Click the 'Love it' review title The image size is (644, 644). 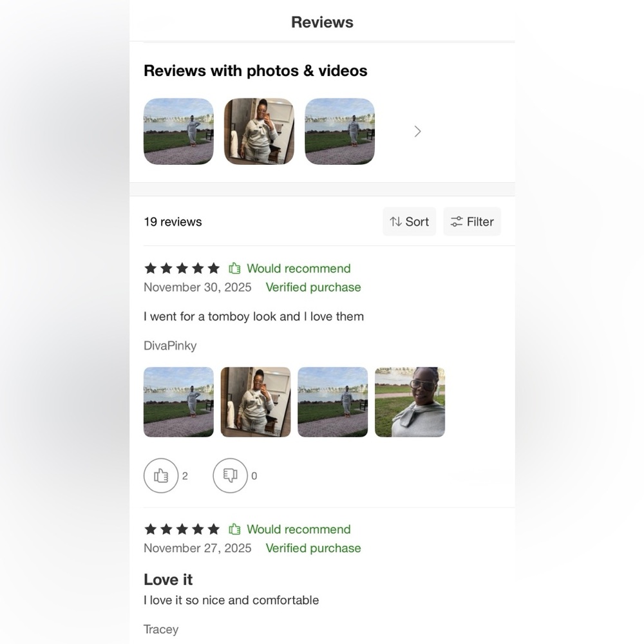point(168,580)
